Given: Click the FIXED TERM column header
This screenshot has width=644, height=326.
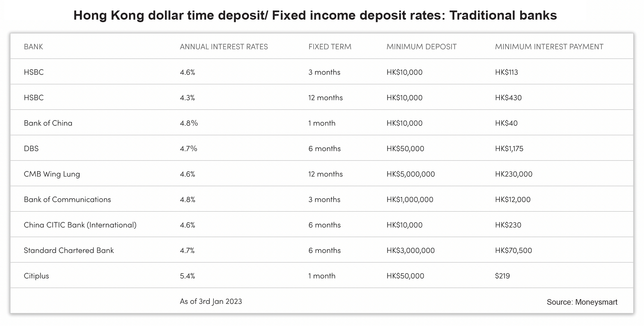Looking at the screenshot, I should coord(330,46).
